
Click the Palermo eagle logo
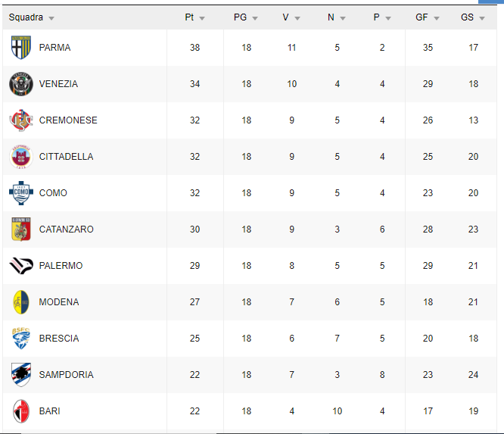(21, 266)
